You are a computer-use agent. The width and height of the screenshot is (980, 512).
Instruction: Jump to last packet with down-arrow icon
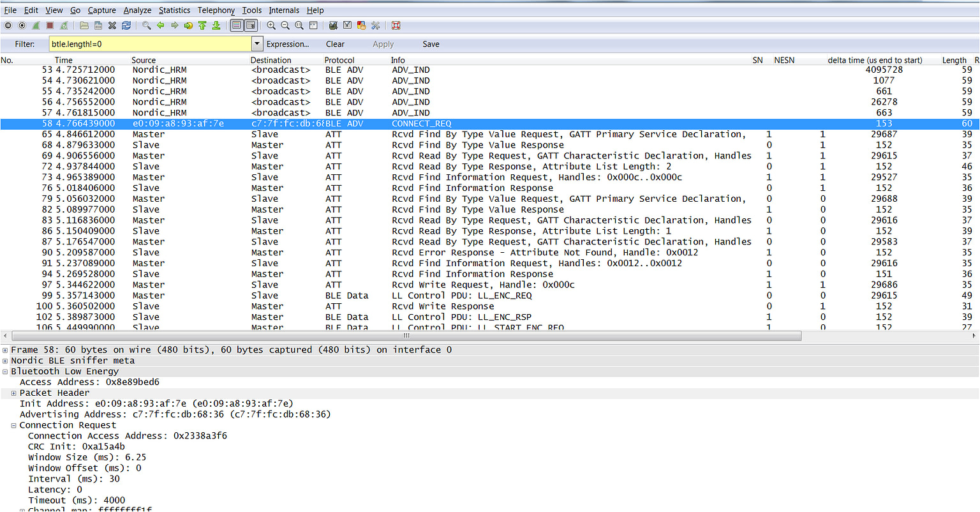click(x=216, y=25)
